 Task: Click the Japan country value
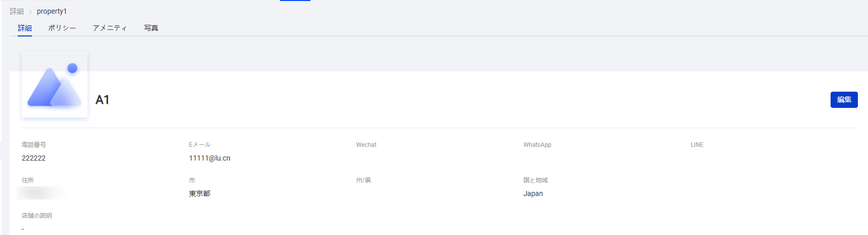[533, 193]
